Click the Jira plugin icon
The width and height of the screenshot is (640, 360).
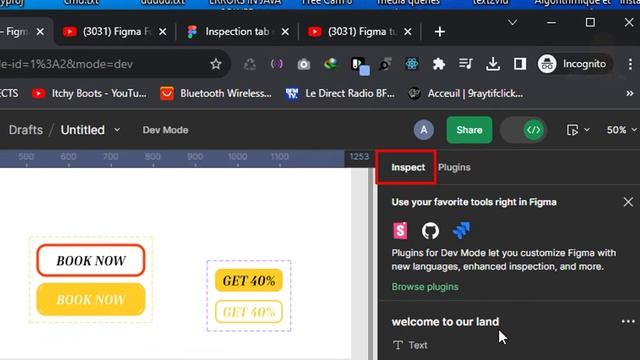click(461, 230)
